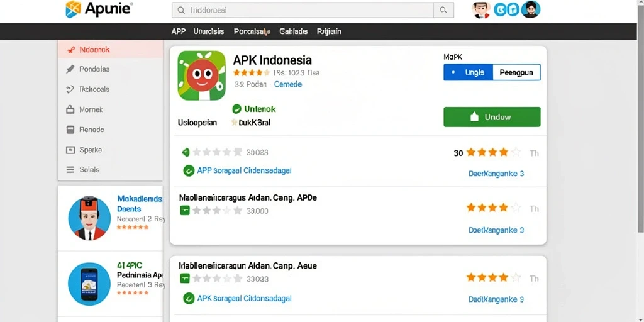Open the Gahladis menu item

[293, 31]
